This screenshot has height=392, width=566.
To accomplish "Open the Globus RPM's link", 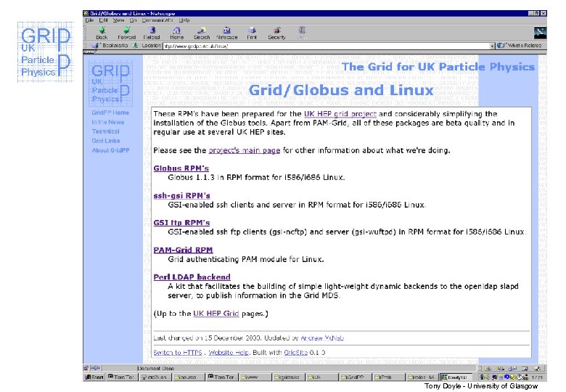I will [181, 168].
